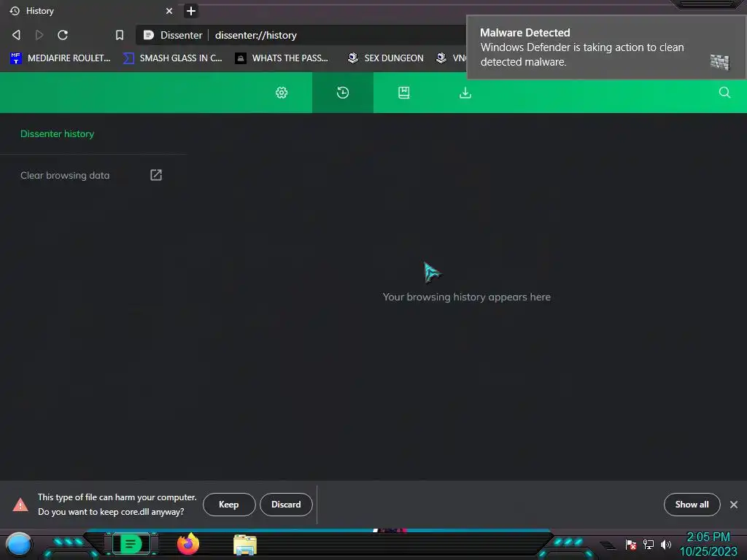The height and width of the screenshot is (560, 747).
Task: Switch to the History tab
Action: [90, 11]
